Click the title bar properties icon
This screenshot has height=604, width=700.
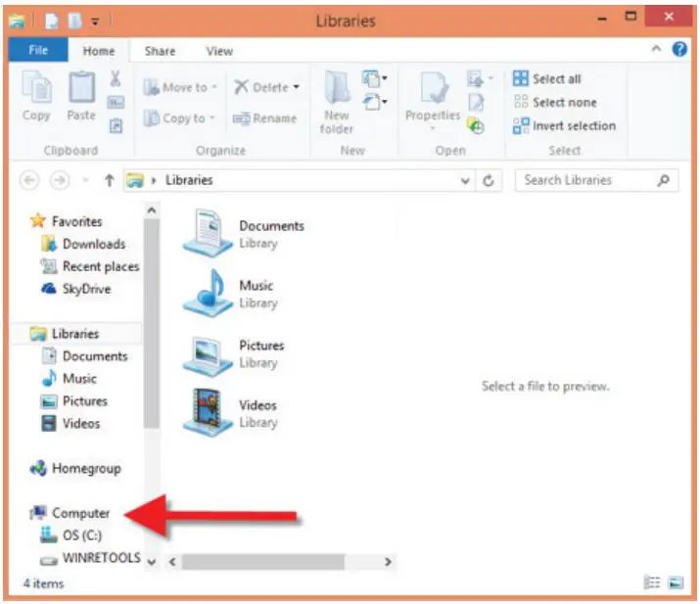pos(51,21)
